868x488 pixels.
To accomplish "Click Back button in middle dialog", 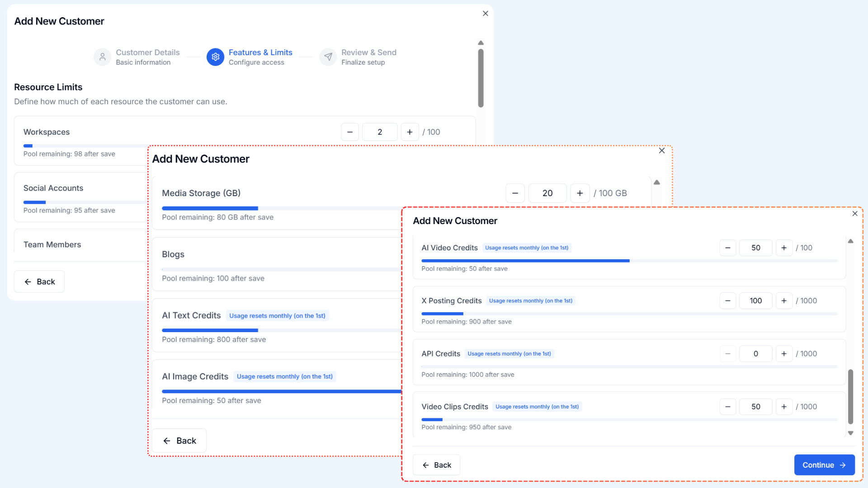I will 179,441.
